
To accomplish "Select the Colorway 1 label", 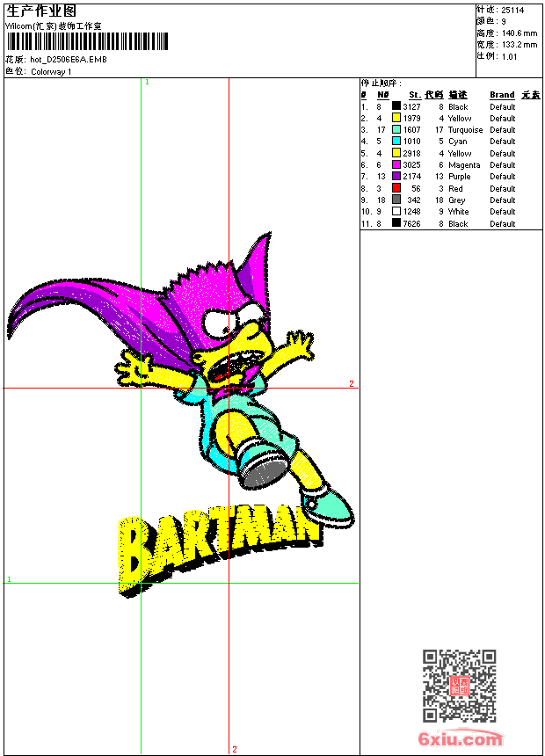I will coord(51,72).
